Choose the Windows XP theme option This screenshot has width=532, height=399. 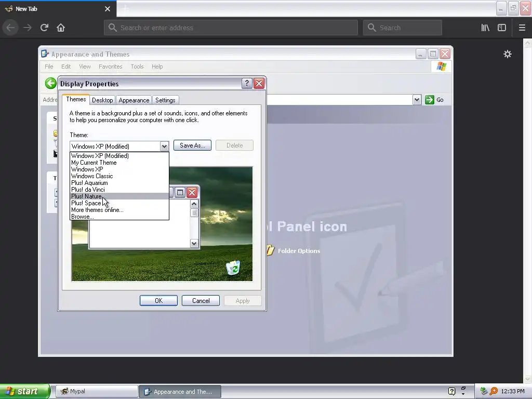pos(119,169)
